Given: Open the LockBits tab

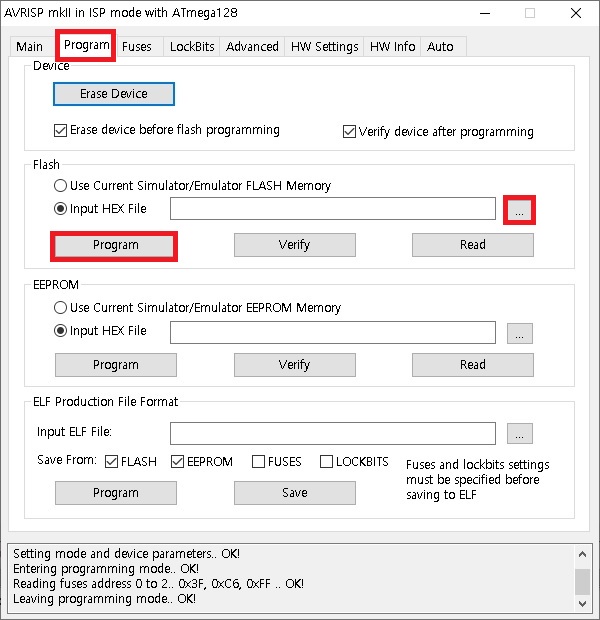Looking at the screenshot, I should point(192,47).
